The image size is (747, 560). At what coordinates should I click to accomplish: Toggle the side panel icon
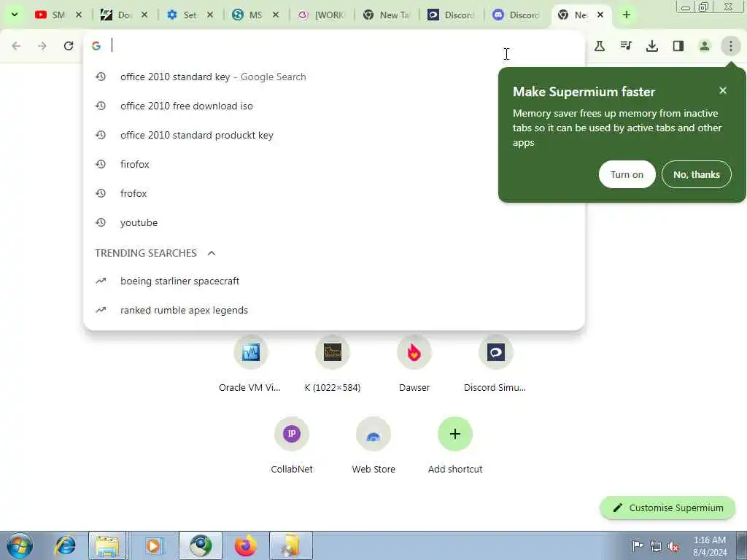[x=678, y=46]
